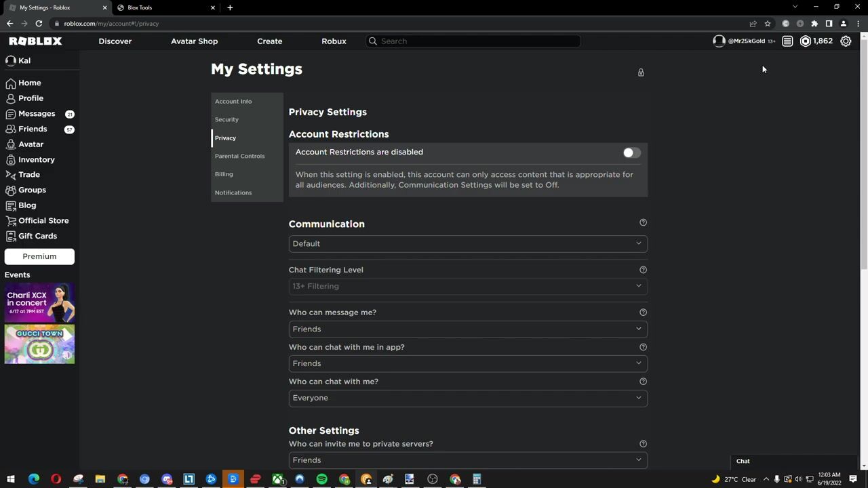Click the Roblox logo in header
This screenshot has height=488, width=868.
(x=35, y=41)
